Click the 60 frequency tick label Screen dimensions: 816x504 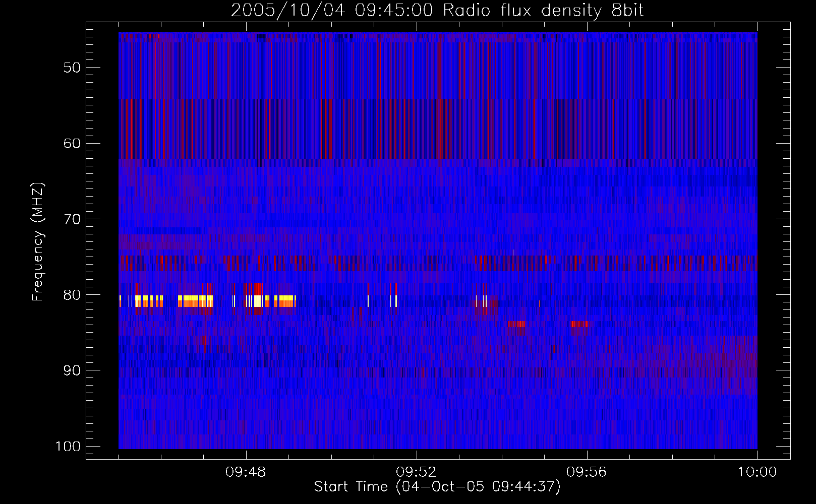tap(72, 143)
